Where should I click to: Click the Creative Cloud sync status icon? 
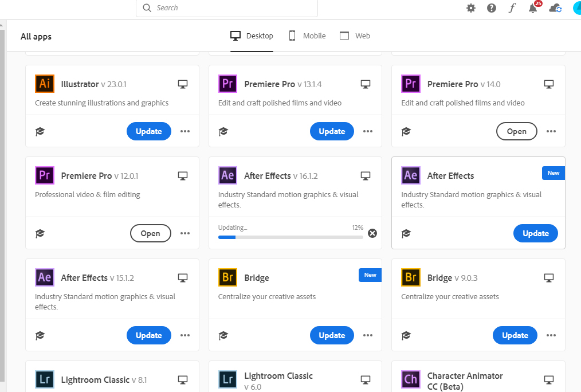coord(554,8)
